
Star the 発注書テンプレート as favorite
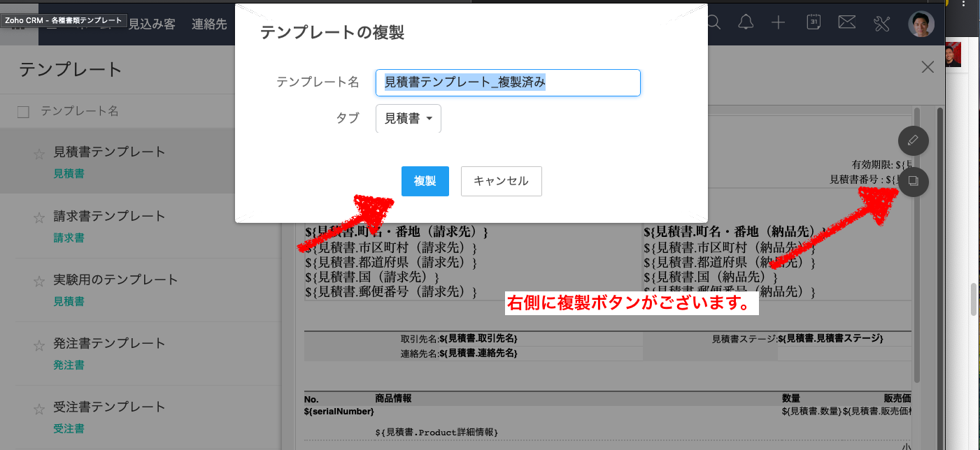pyautogui.click(x=38, y=344)
